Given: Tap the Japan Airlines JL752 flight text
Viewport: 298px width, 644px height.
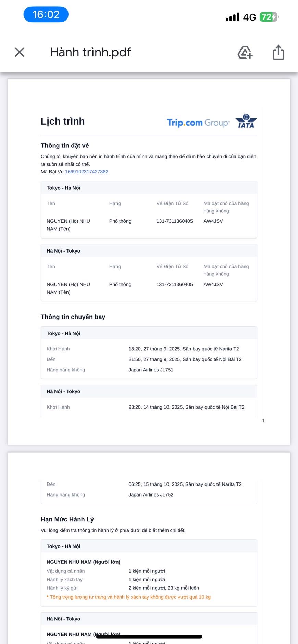Looking at the screenshot, I should click(x=151, y=494).
